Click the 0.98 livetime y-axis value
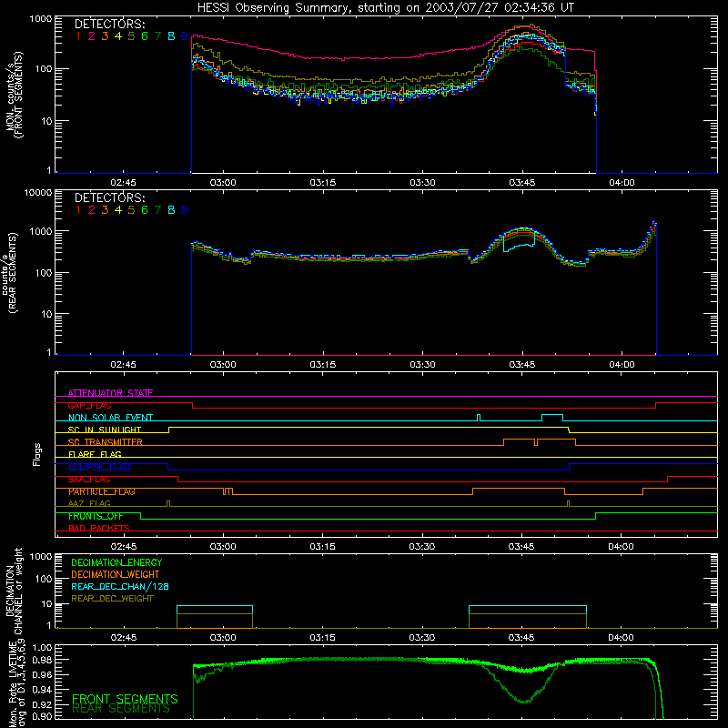The height and width of the screenshot is (728, 728). tap(42, 660)
